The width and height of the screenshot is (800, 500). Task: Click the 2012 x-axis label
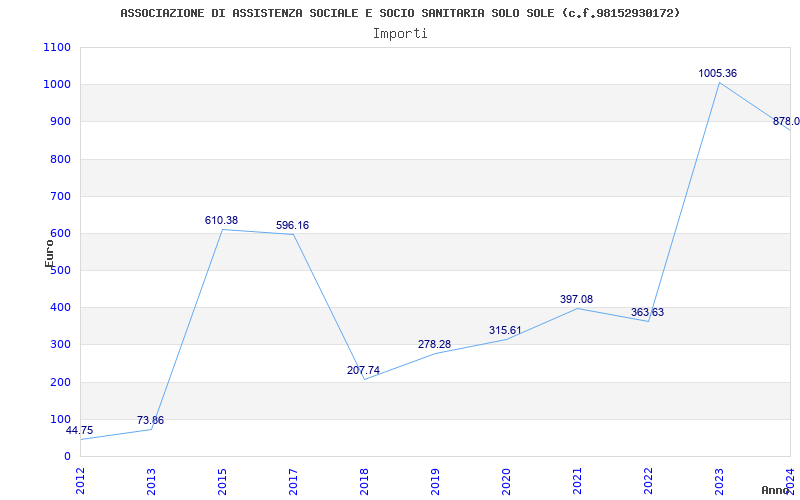80,481
